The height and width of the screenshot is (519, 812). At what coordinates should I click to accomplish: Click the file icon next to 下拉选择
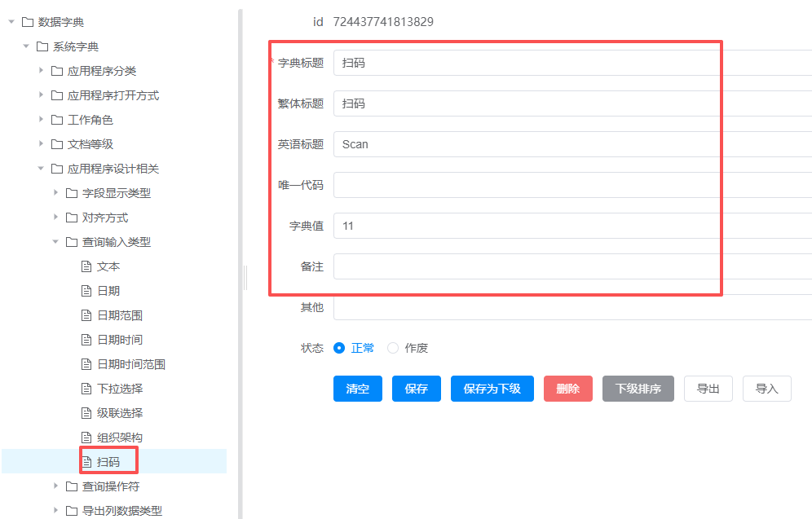point(86,389)
